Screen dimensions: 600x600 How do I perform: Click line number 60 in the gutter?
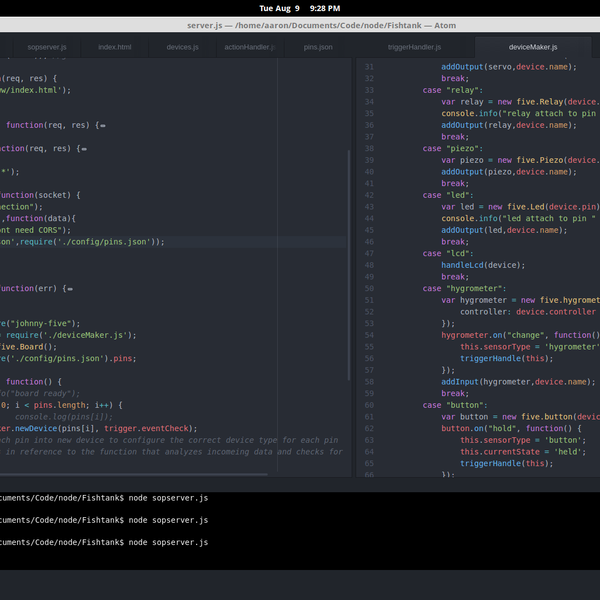tap(369, 405)
